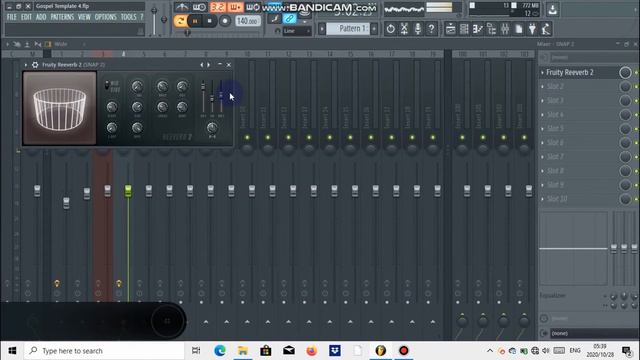This screenshot has height=360, width=640.
Task: Open Fruity Reeverb 2 plugin options gear
Action: point(35,65)
